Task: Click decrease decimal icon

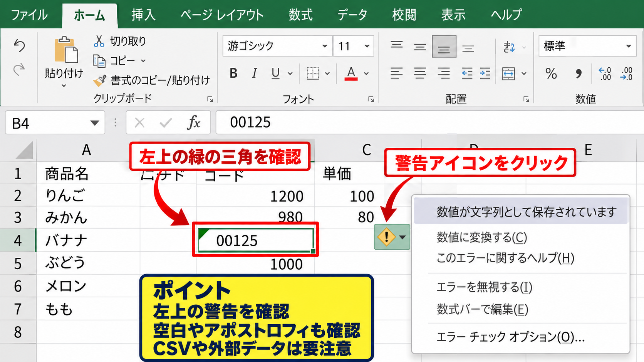Action: click(627, 73)
